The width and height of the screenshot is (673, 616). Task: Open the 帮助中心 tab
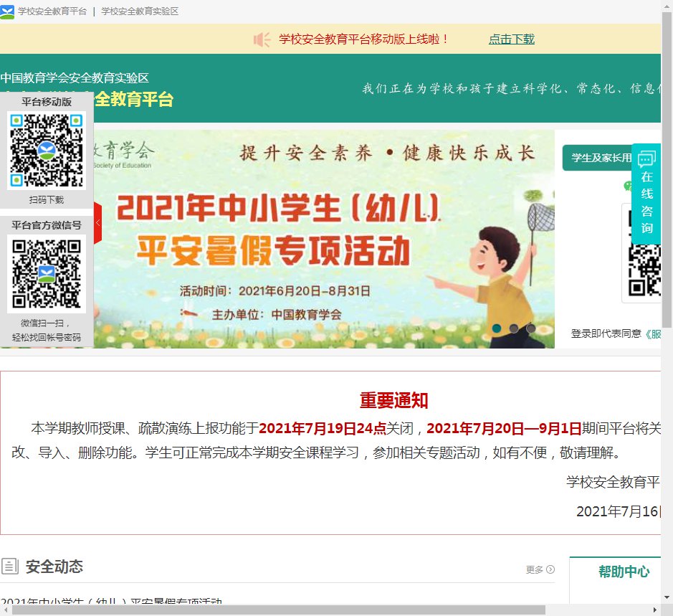click(624, 572)
